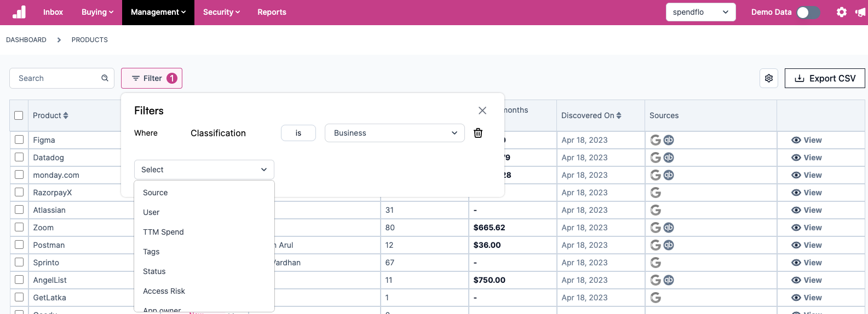View the Zoom product details
Image resolution: width=868 pixels, height=314 pixels.
(807, 228)
